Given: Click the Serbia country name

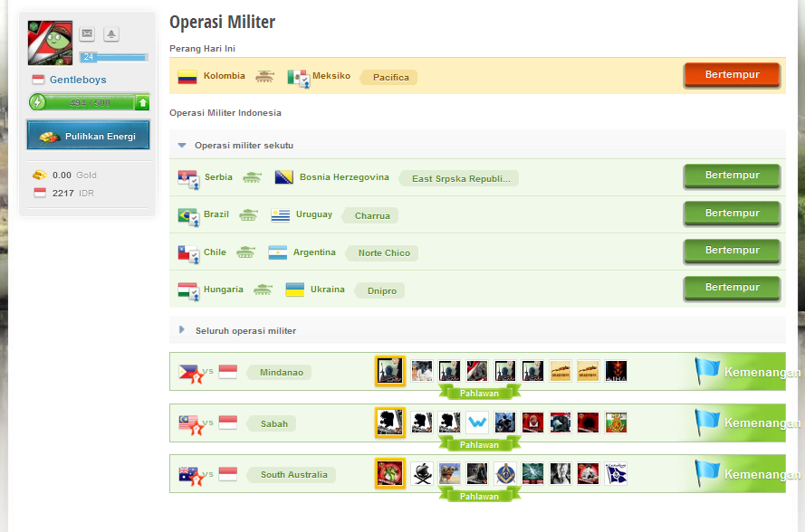Looking at the screenshot, I should click(218, 177).
